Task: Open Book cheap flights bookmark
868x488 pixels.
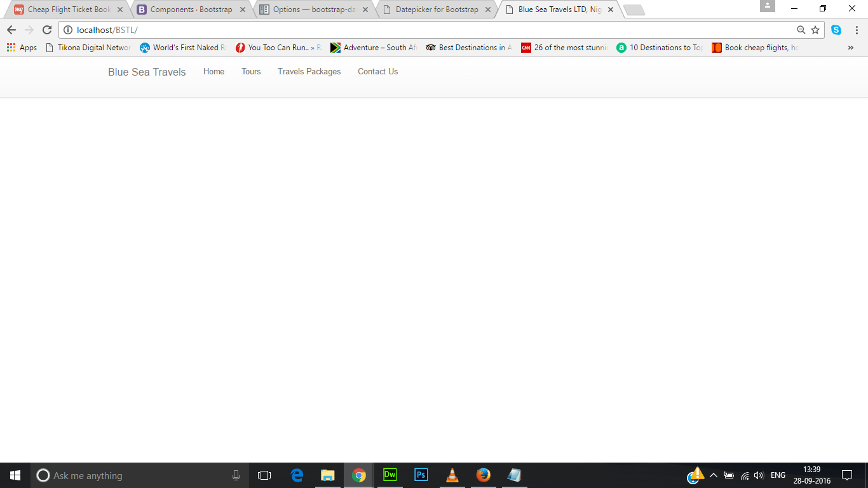Action: click(x=755, y=48)
